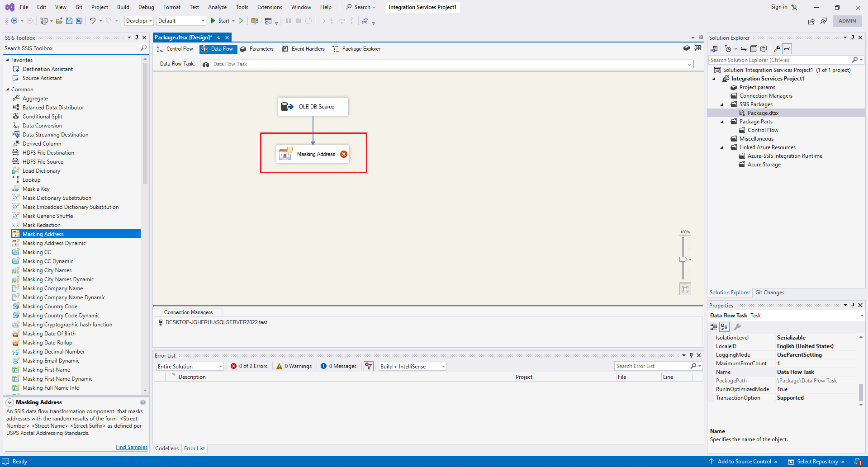This screenshot has height=467, width=868.
Task: Collapse the SSIS Packages tree node
Action: point(722,104)
